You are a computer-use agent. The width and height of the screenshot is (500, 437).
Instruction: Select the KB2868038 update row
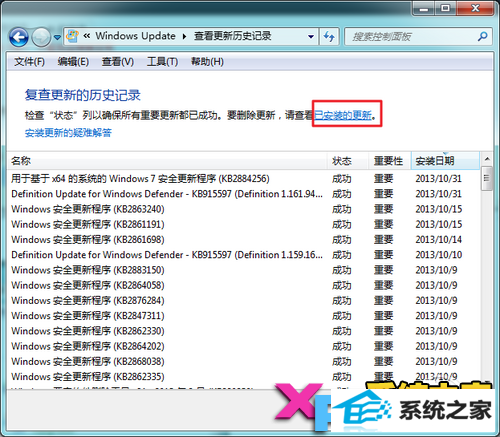click(x=243, y=361)
